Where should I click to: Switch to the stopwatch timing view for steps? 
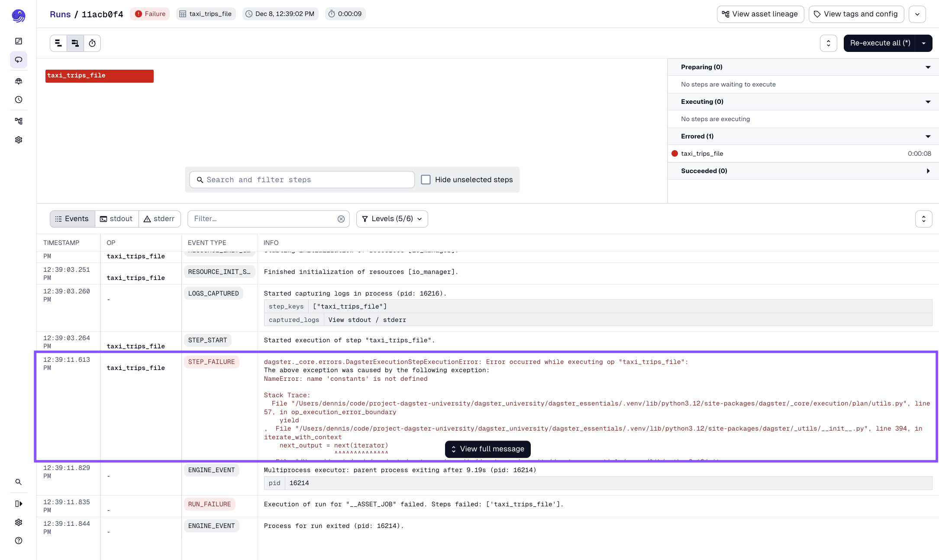pos(92,43)
